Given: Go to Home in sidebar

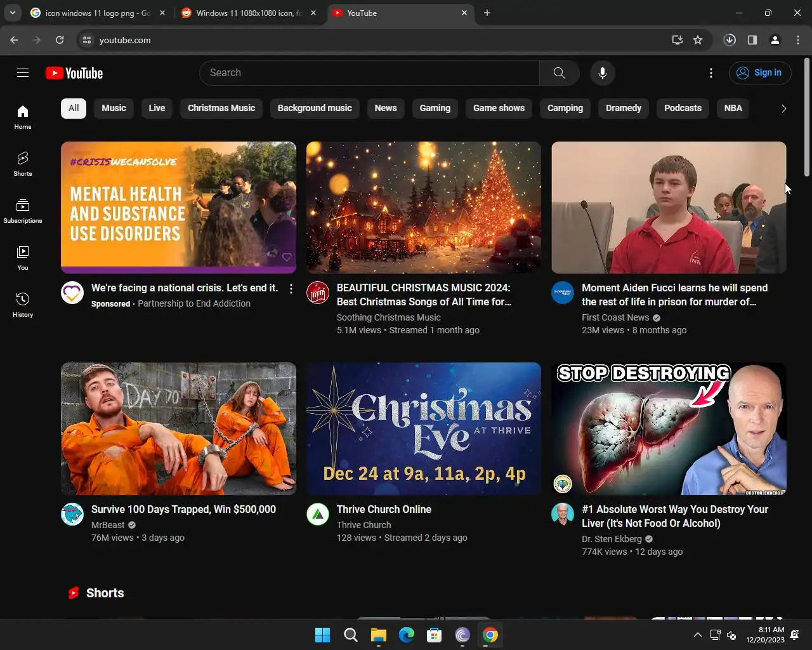Looking at the screenshot, I should [x=23, y=117].
